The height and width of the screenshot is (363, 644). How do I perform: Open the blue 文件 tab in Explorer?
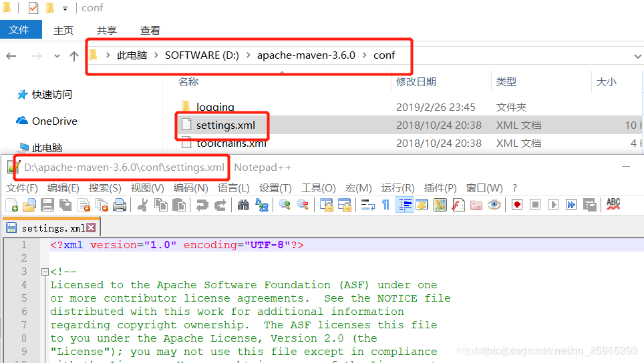pyautogui.click(x=19, y=30)
